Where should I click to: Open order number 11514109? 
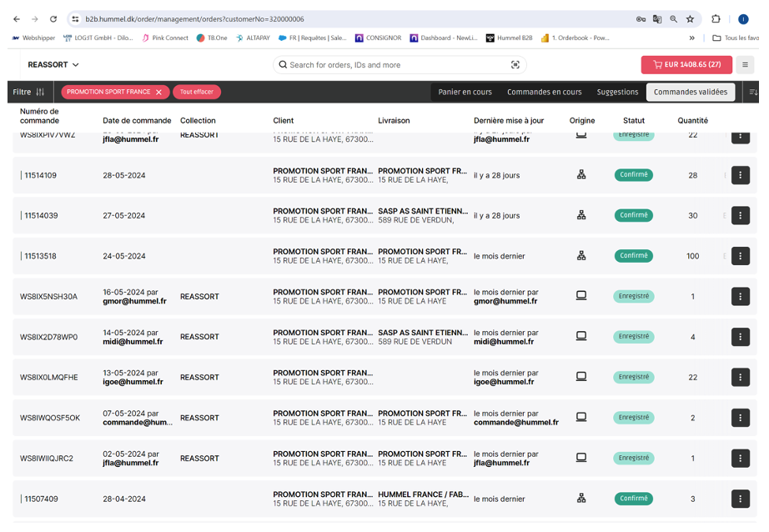point(40,176)
